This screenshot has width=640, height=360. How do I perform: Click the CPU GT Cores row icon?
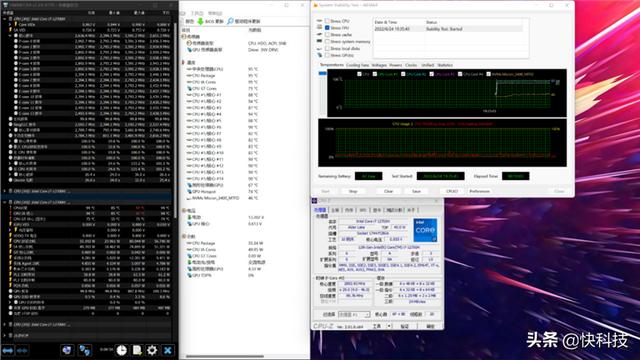[x=189, y=88]
